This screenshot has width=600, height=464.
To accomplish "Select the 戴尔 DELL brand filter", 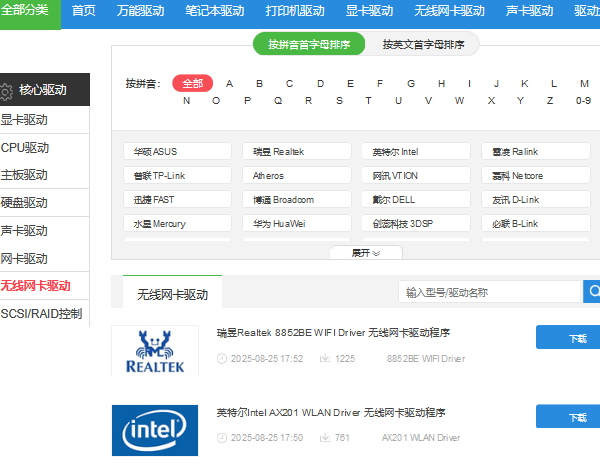I will point(420,200).
